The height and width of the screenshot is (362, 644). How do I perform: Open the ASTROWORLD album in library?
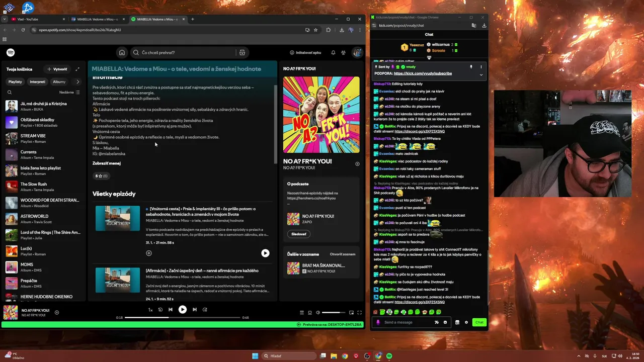[x=43, y=219]
